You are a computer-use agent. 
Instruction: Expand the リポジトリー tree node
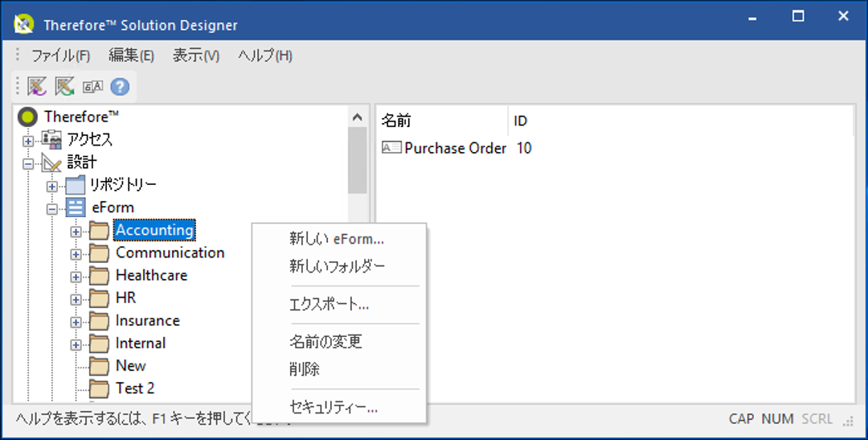point(52,187)
